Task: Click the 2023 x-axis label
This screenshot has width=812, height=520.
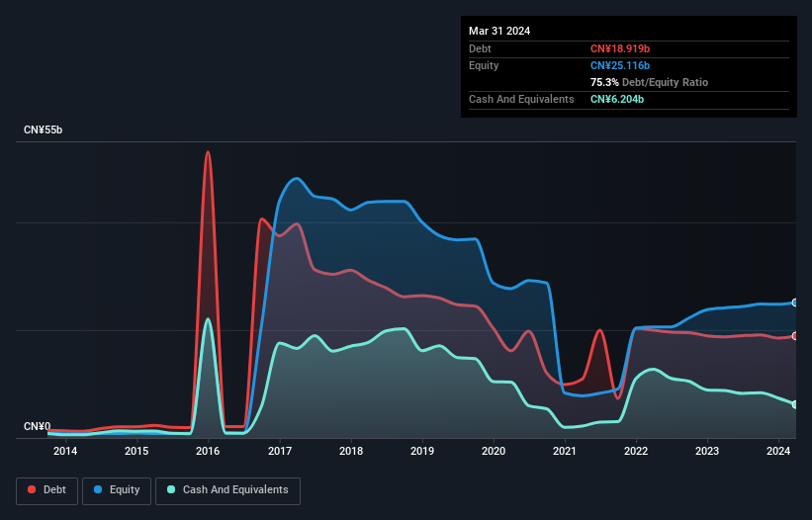Action: 707,451
